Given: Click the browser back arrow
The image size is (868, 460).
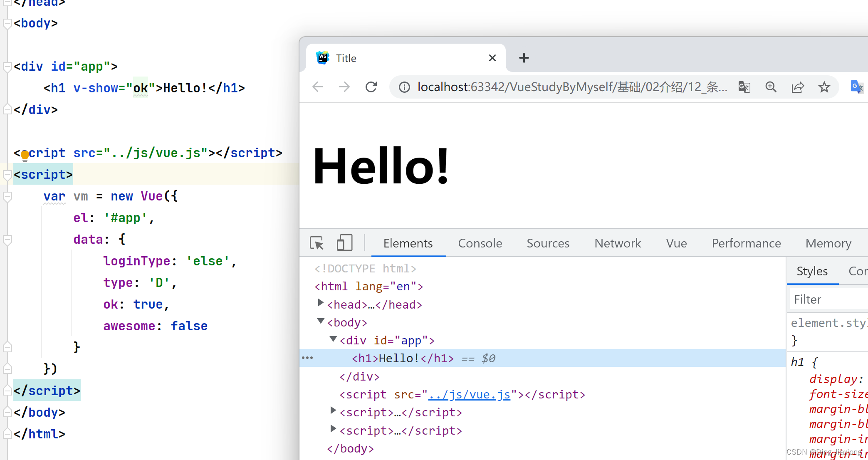Looking at the screenshot, I should coord(318,87).
